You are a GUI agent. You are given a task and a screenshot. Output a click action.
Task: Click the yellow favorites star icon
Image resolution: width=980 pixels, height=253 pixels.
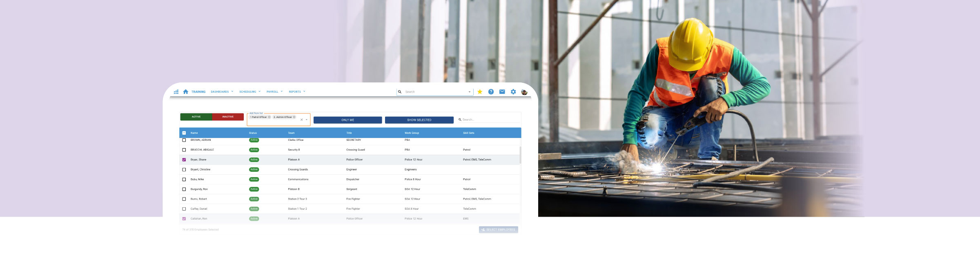pos(480,92)
